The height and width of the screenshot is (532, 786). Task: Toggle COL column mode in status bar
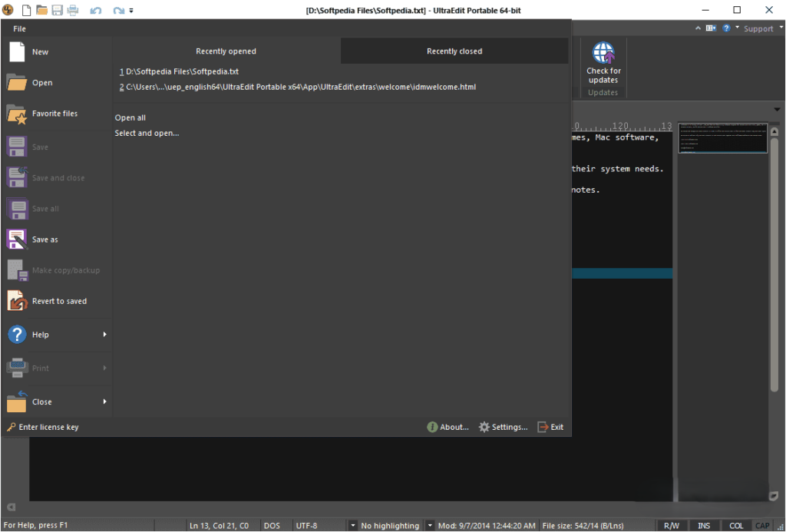coord(736,526)
